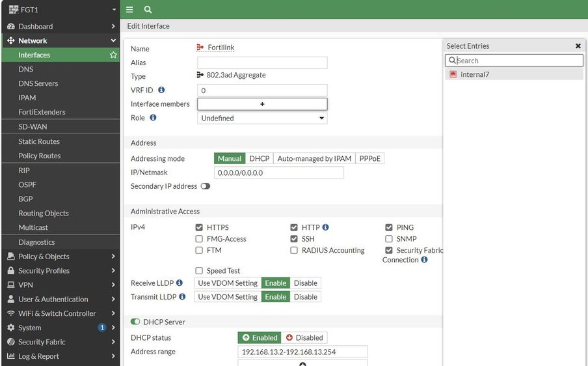Screen dimensions: 588x366
Task: Select the DHCP addressing mode
Action: (x=259, y=158)
